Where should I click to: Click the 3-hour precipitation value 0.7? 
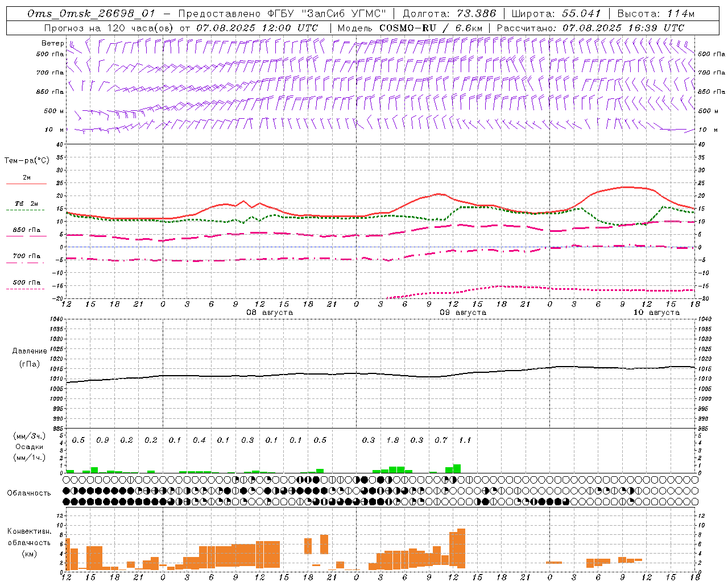click(x=441, y=440)
